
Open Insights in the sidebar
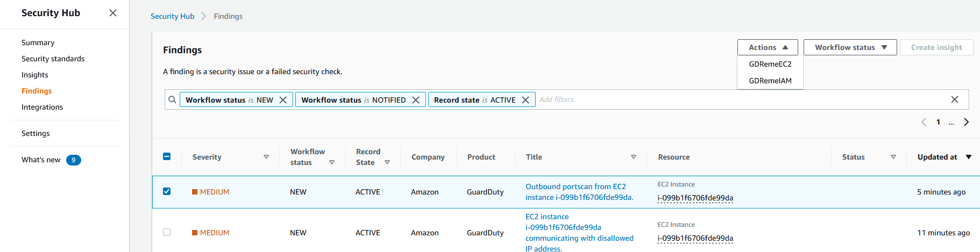coord(35,75)
